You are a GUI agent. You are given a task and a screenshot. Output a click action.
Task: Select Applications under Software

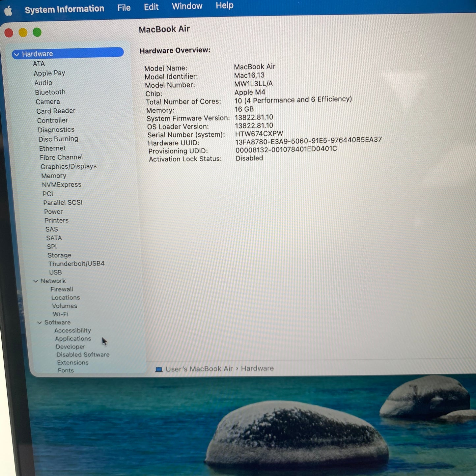73,339
